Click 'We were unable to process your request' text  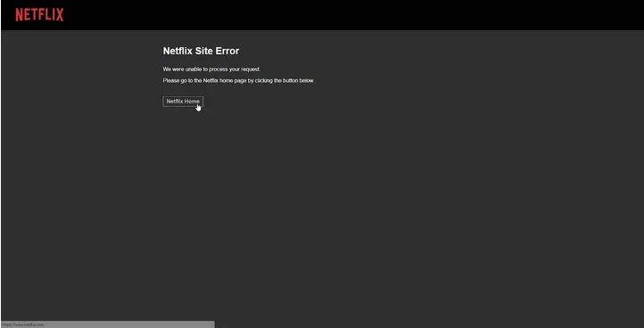coord(211,70)
